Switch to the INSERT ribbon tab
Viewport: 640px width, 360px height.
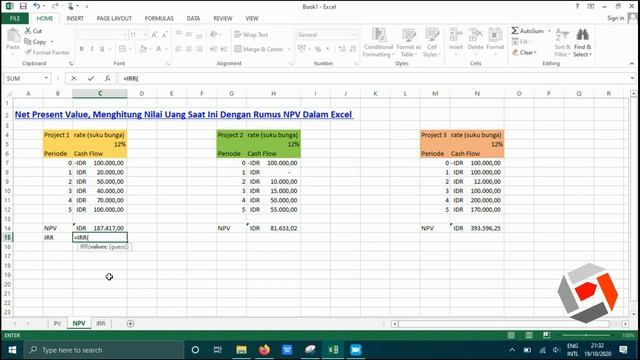click(75, 18)
